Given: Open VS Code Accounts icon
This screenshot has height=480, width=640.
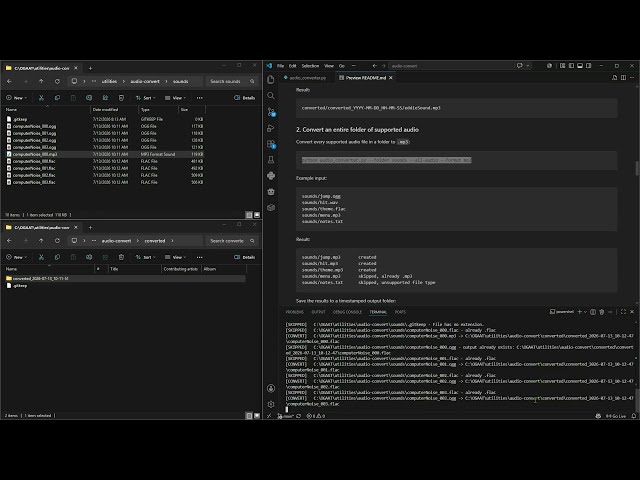Looking at the screenshot, I should (271, 388).
